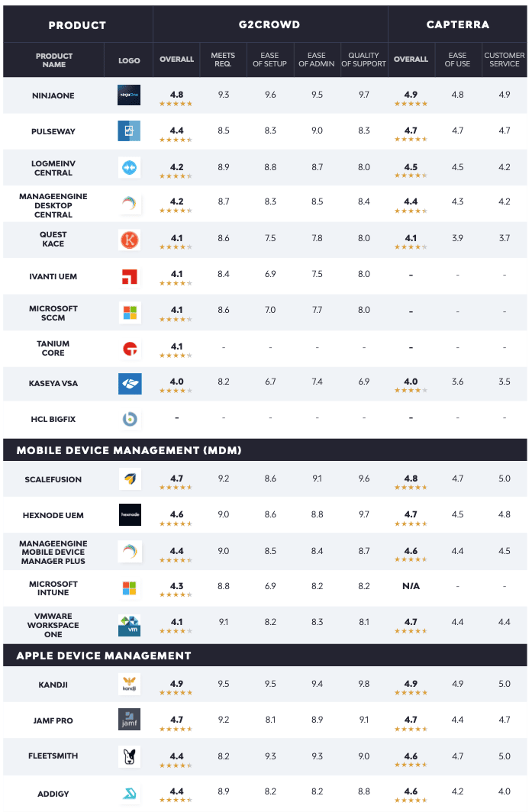Click the Tanium Core logo icon

pyautogui.click(x=129, y=349)
